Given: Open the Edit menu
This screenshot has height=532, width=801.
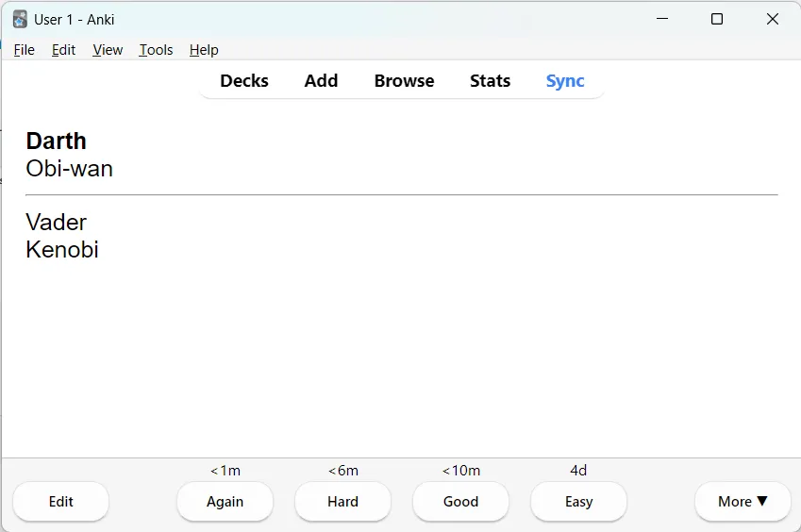Looking at the screenshot, I should click(63, 50).
